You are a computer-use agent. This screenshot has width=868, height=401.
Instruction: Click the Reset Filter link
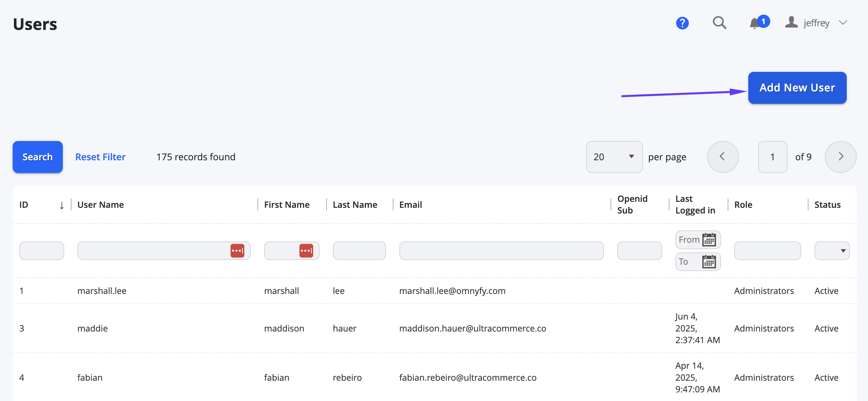(100, 157)
